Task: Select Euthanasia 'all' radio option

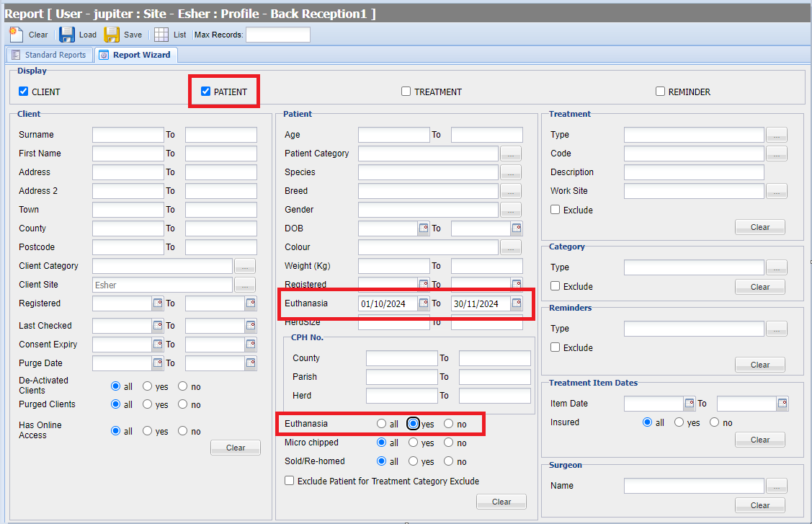Action: (382, 423)
